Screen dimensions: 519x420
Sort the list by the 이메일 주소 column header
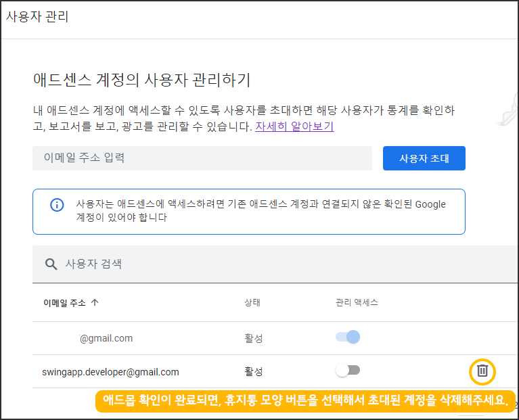(x=64, y=303)
